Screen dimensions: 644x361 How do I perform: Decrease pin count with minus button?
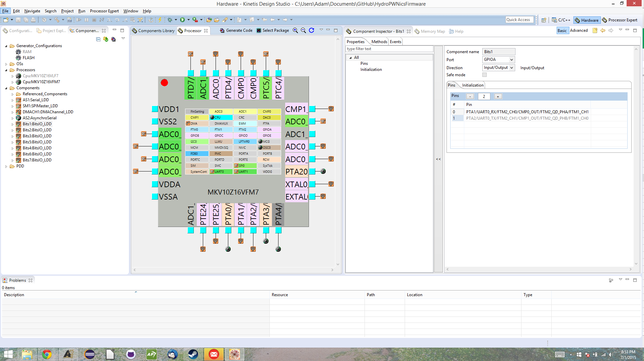(470, 97)
